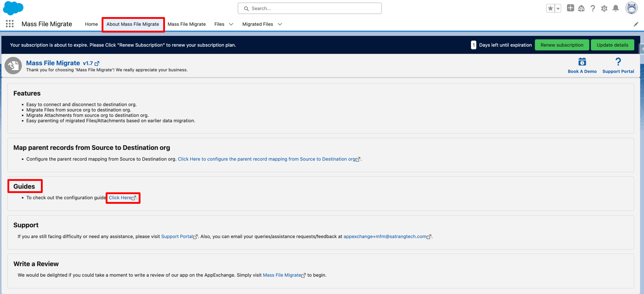Open the Mass File Migrate tab
Viewport: 644px width, 294px height.
(x=187, y=24)
